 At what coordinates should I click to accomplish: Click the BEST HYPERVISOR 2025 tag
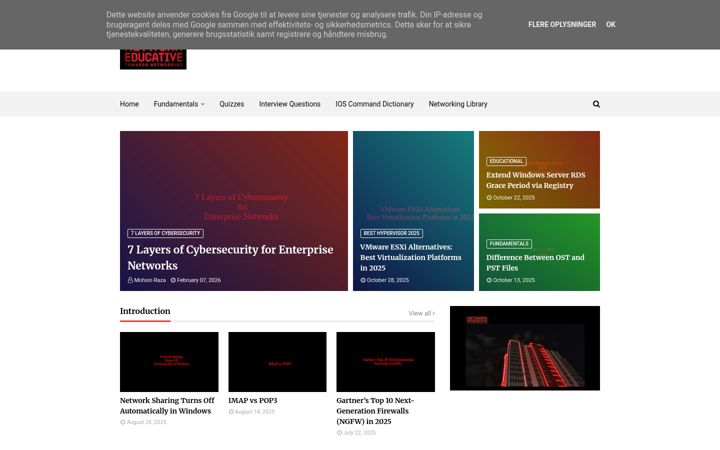[391, 233]
